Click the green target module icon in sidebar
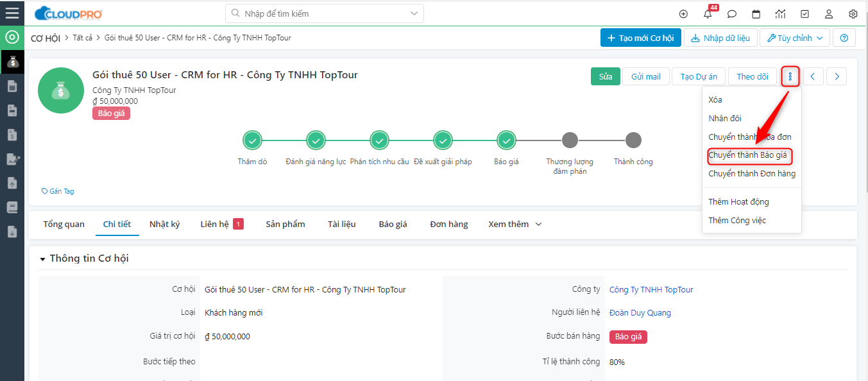This screenshot has height=381, width=868. click(x=12, y=37)
